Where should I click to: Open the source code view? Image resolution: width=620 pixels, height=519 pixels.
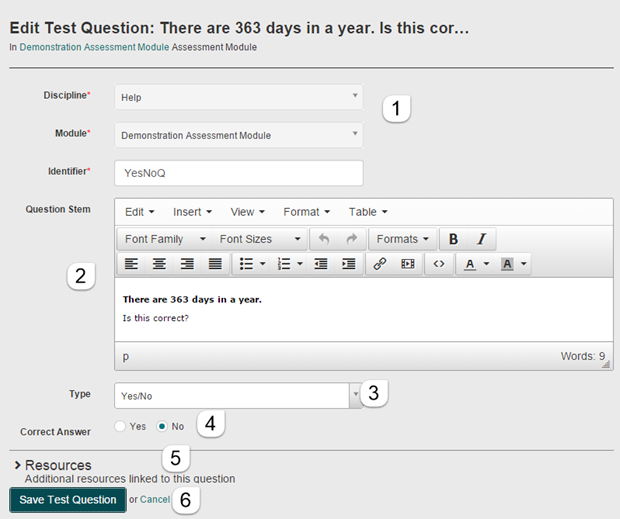(x=438, y=265)
